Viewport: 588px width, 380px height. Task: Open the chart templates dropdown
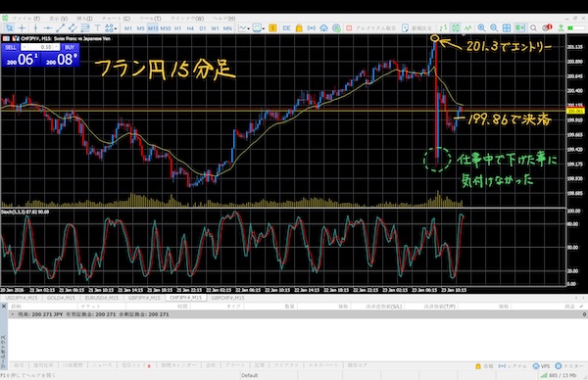pyautogui.click(x=259, y=28)
